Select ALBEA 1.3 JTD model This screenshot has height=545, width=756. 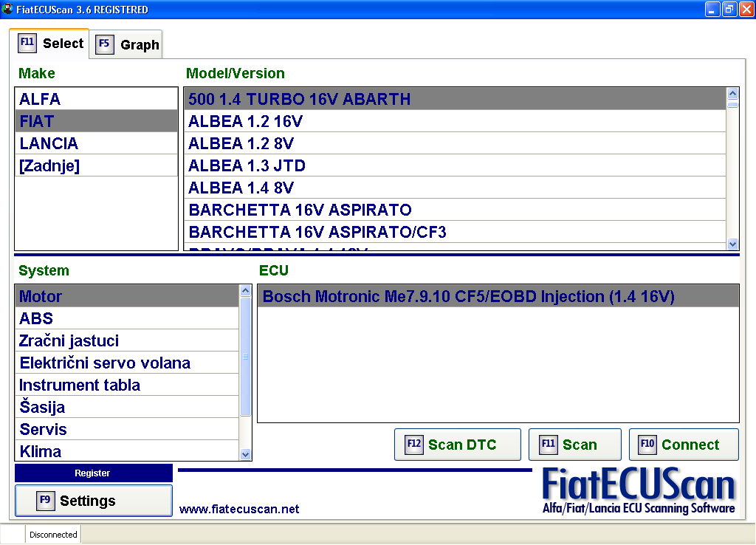(455, 165)
